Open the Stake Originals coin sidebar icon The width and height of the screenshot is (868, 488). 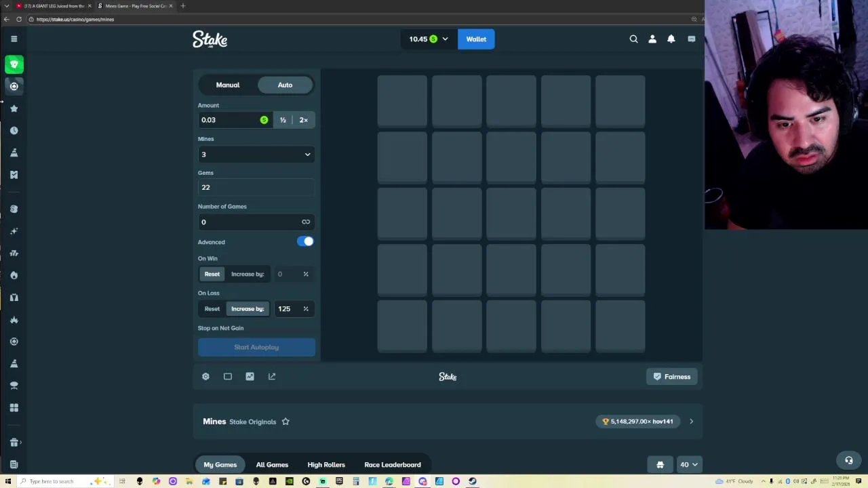14,209
